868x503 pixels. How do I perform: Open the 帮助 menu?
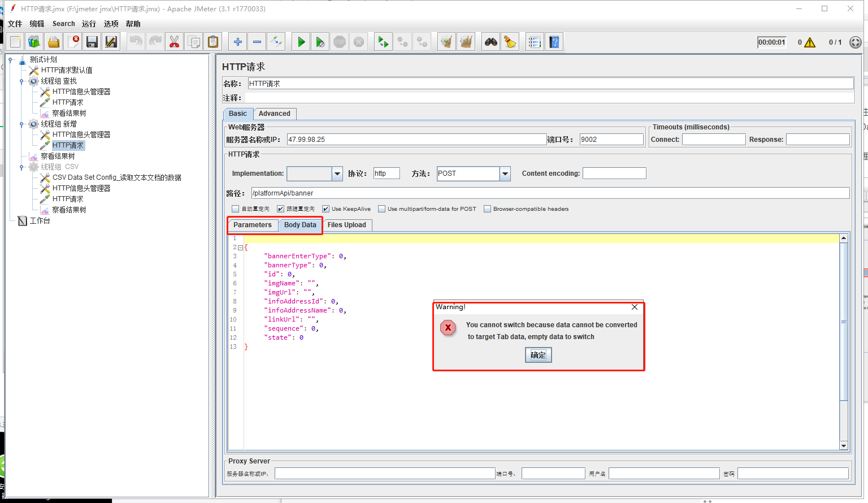[x=133, y=24]
